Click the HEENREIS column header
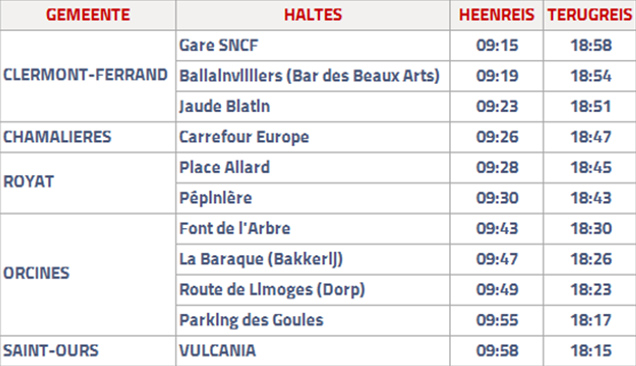The width and height of the screenshot is (636, 366). pyautogui.click(x=496, y=15)
